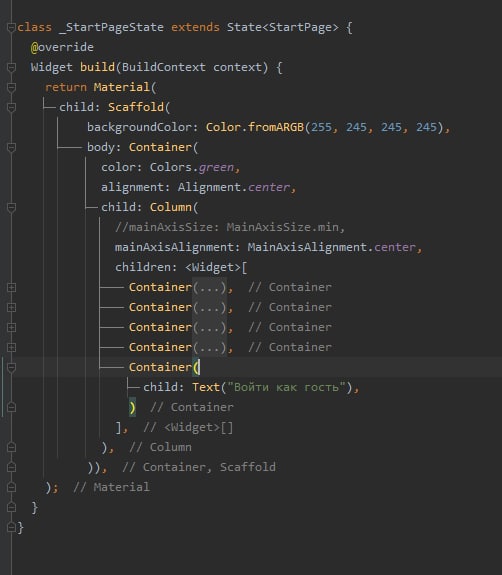
Task: Click '// Container, Scaffold' closing comment
Action: point(199,467)
